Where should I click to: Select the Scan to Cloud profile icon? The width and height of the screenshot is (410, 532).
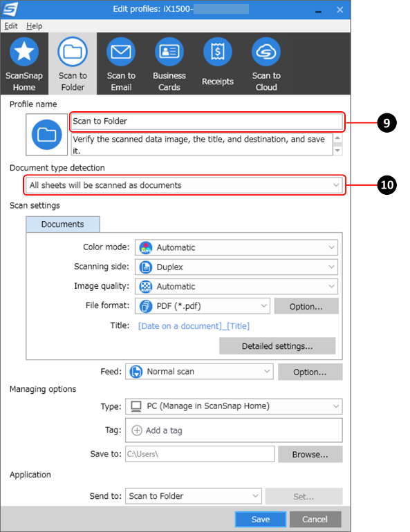pos(266,52)
